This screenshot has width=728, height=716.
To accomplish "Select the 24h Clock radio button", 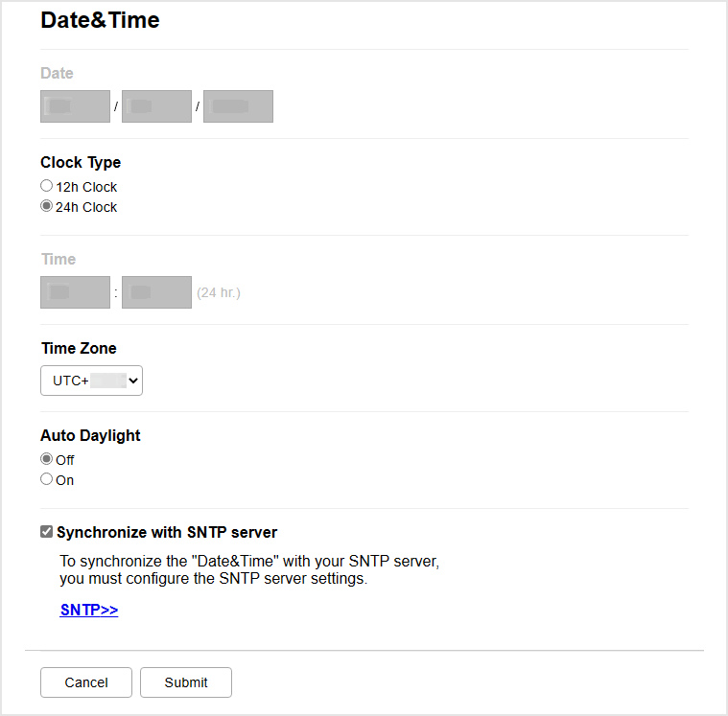I will tap(46, 207).
